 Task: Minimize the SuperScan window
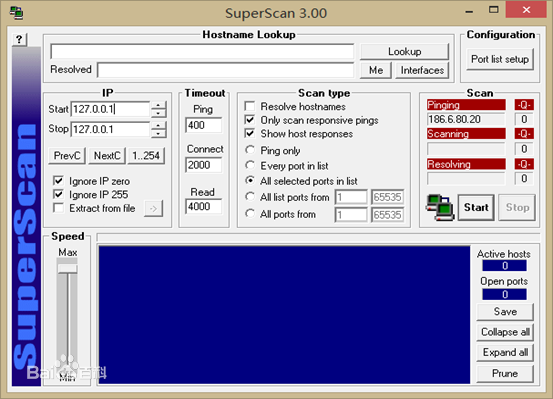coord(469,12)
